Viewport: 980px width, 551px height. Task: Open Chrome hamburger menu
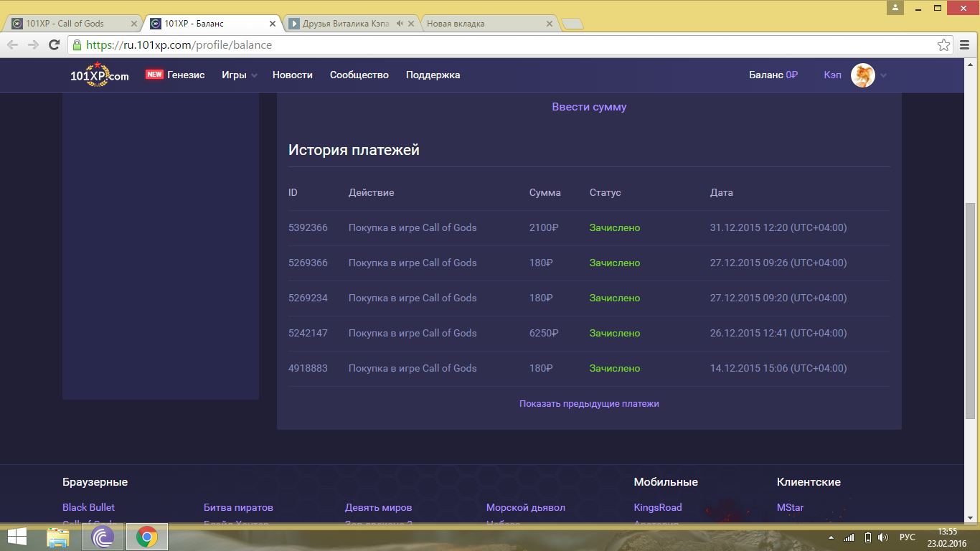tap(965, 44)
